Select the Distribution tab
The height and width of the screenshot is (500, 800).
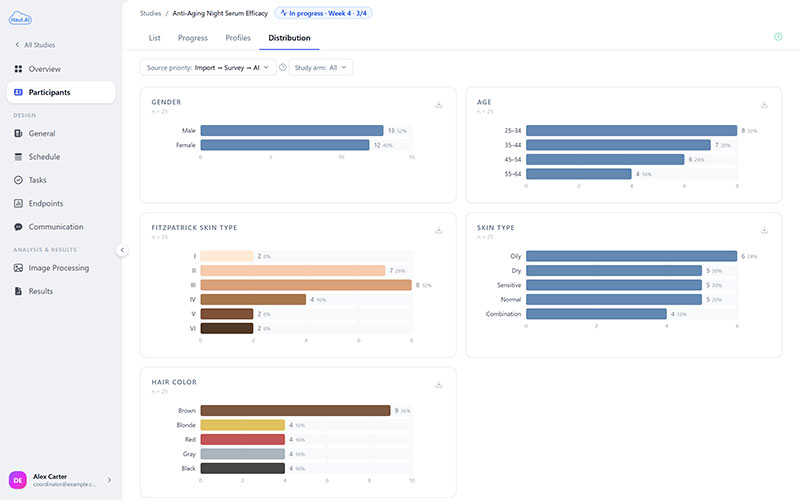pyautogui.click(x=289, y=38)
